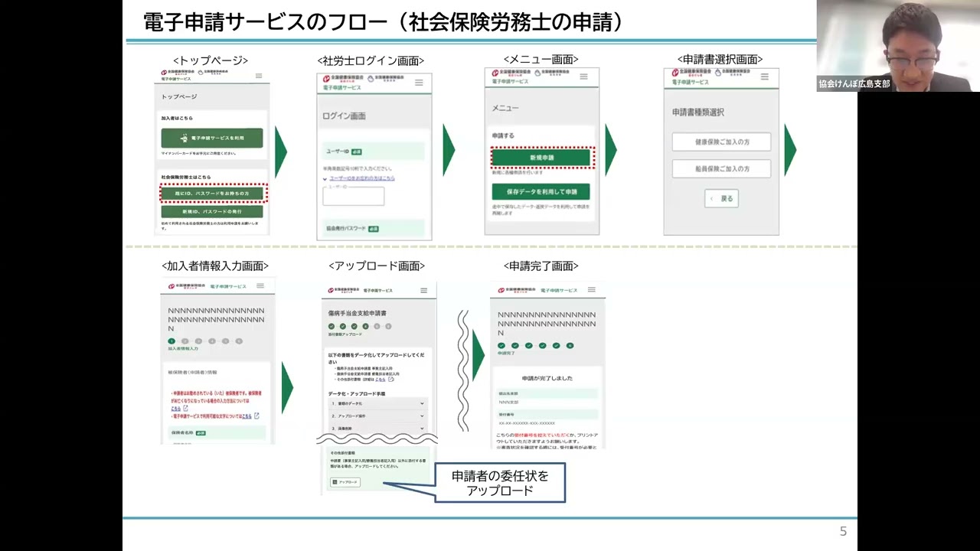Click the <申請完了画面> caption
Viewport: 980px width, 551px height.
coord(541,266)
